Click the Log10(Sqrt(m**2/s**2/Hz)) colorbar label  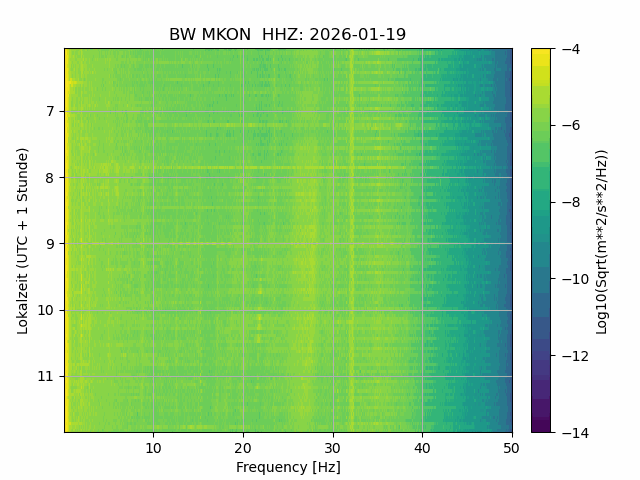(x=602, y=242)
